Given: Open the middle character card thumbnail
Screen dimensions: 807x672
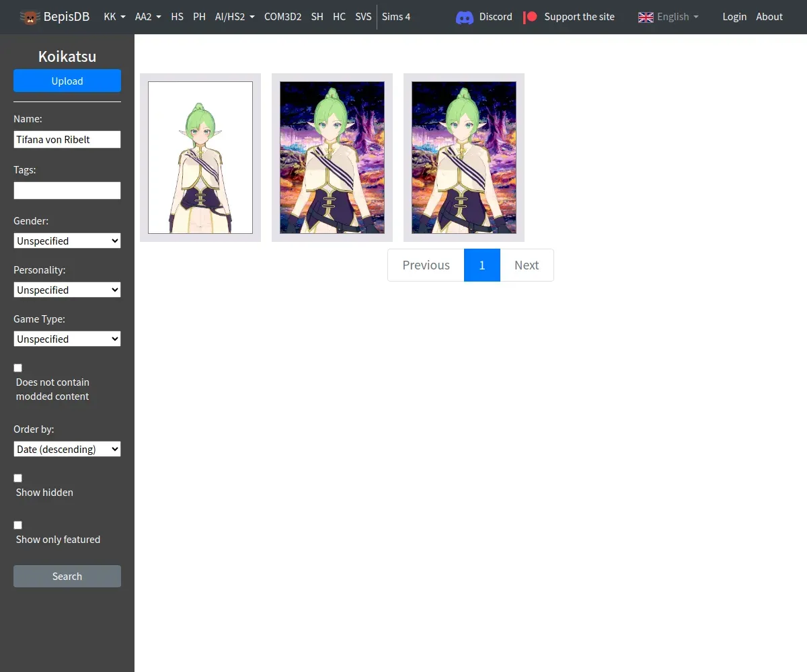Looking at the screenshot, I should click(332, 158).
